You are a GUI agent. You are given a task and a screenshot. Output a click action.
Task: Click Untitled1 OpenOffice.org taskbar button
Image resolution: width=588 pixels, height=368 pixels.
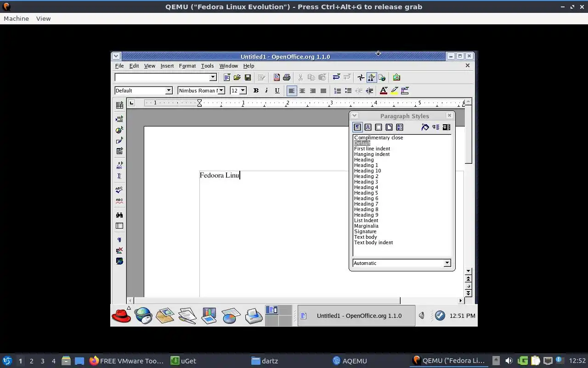click(356, 316)
